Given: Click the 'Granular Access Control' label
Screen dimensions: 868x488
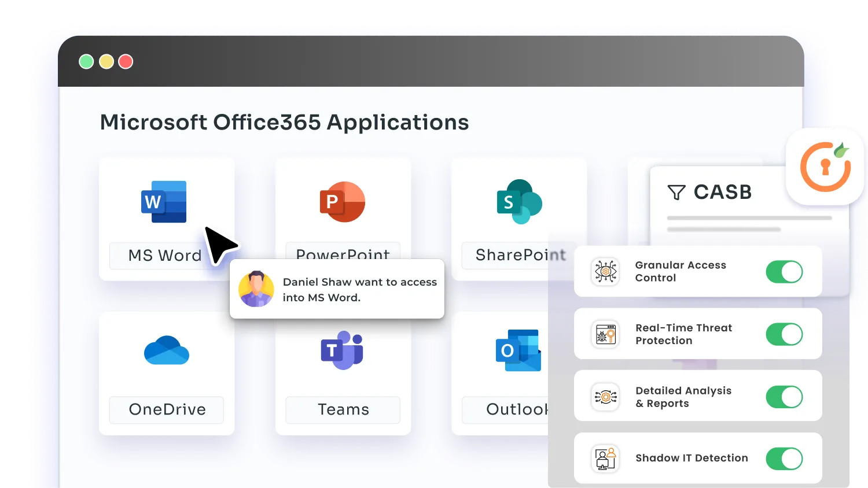Looking at the screenshot, I should click(x=681, y=271).
